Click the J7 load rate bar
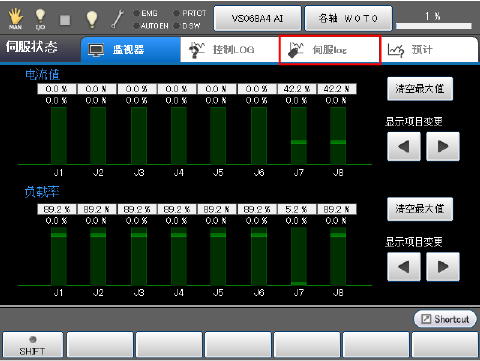Screen dimensions: 480x361 pyautogui.click(x=299, y=256)
